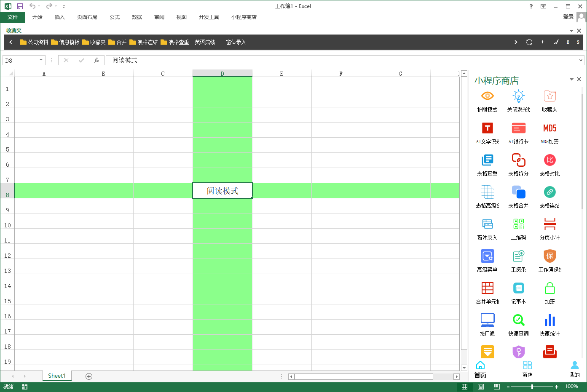The image size is (587, 392).
Task: Open the 窗体录入 app in the store panel
Action: tap(487, 229)
